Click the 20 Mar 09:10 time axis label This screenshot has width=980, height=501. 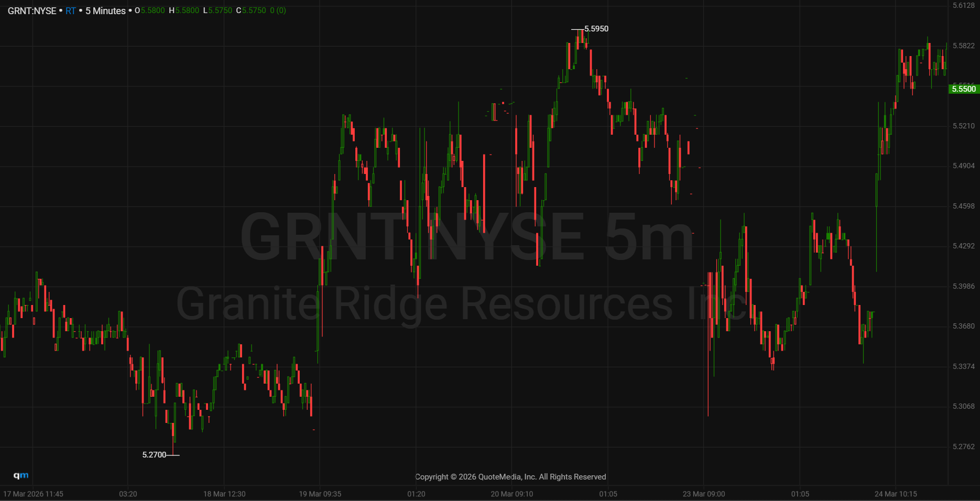512,494
